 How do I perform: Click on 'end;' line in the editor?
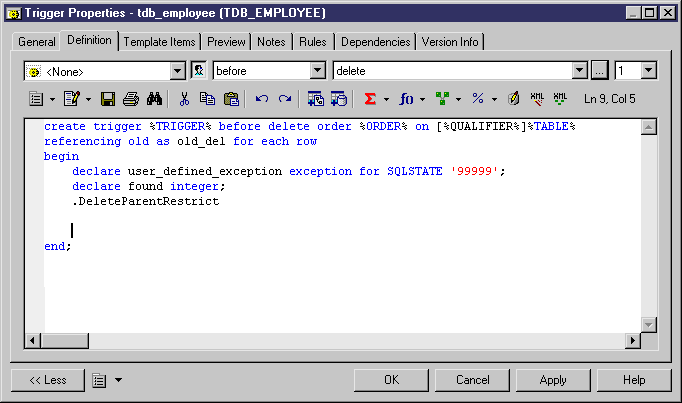click(57, 246)
